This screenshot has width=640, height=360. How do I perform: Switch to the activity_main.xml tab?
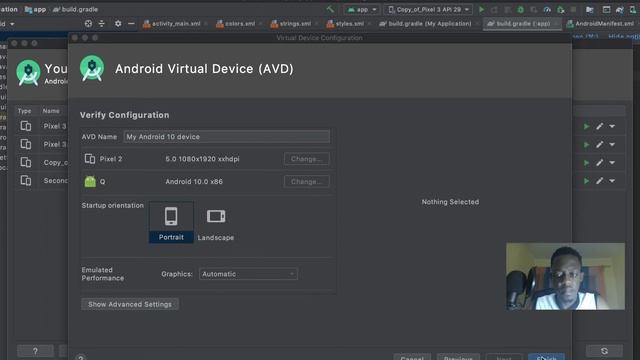pos(172,24)
